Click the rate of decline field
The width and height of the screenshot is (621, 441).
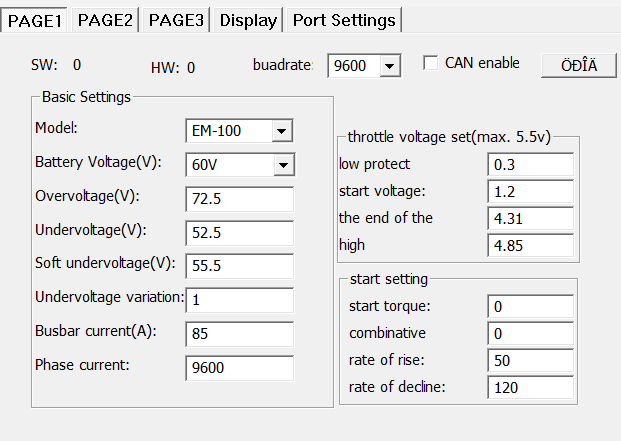531,387
